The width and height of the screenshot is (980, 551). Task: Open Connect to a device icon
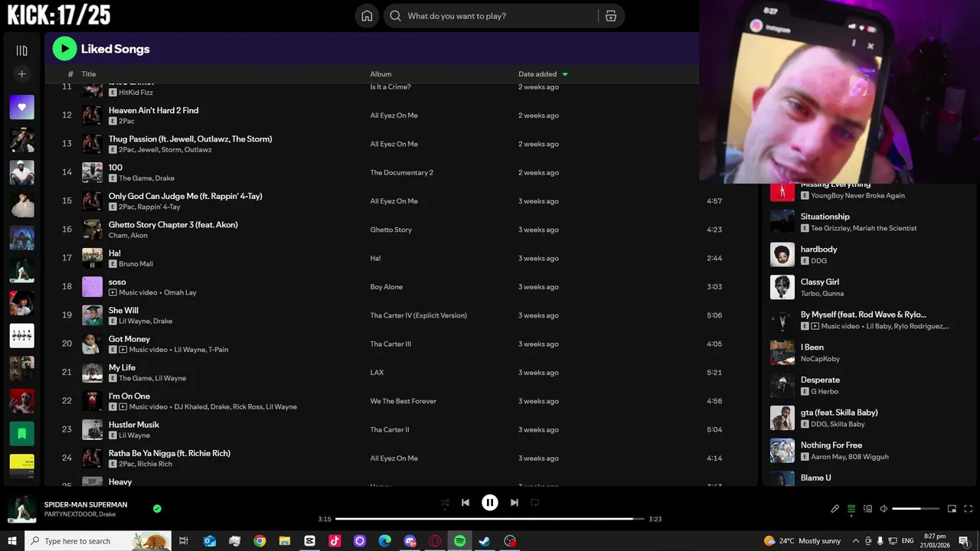867,509
